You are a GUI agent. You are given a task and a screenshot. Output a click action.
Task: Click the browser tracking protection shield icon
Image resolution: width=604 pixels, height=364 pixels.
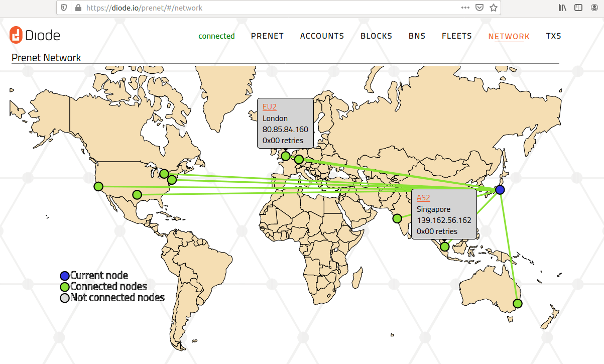pos(64,8)
